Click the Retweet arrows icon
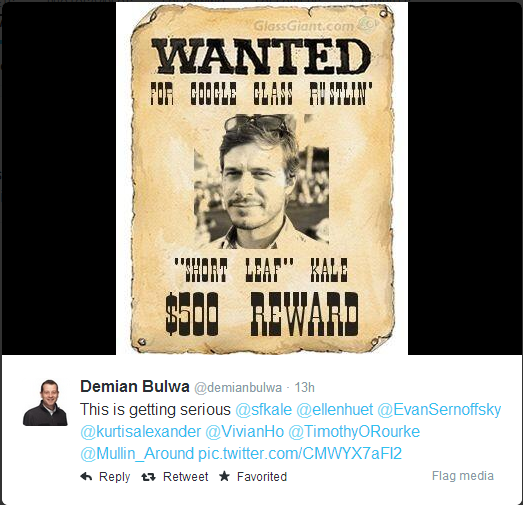The width and height of the screenshot is (523, 505). [x=148, y=477]
